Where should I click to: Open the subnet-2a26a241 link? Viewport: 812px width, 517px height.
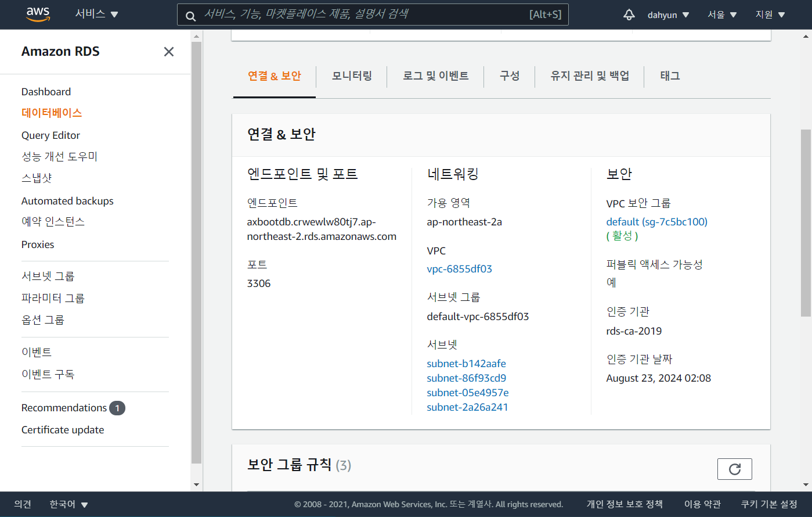(x=467, y=407)
